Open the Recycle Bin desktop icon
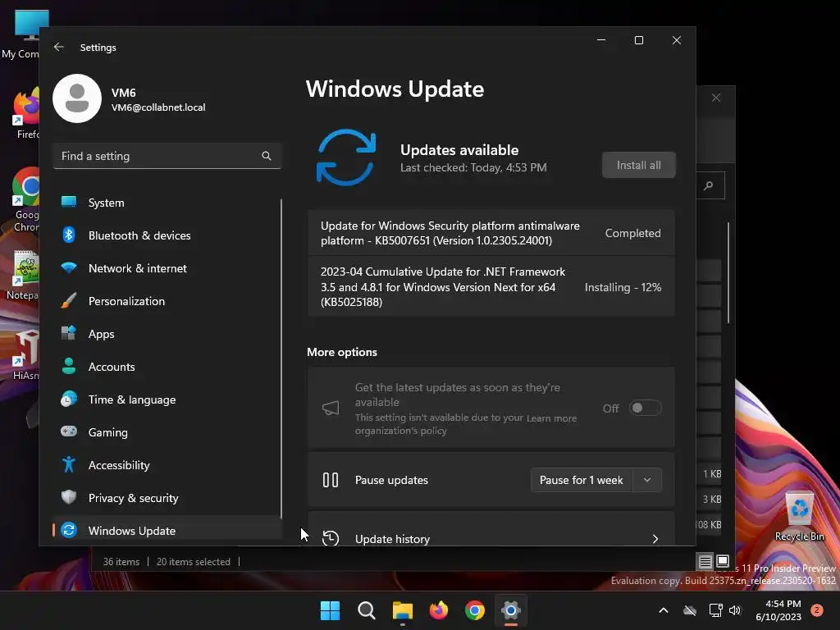840x630 pixels. pyautogui.click(x=799, y=517)
